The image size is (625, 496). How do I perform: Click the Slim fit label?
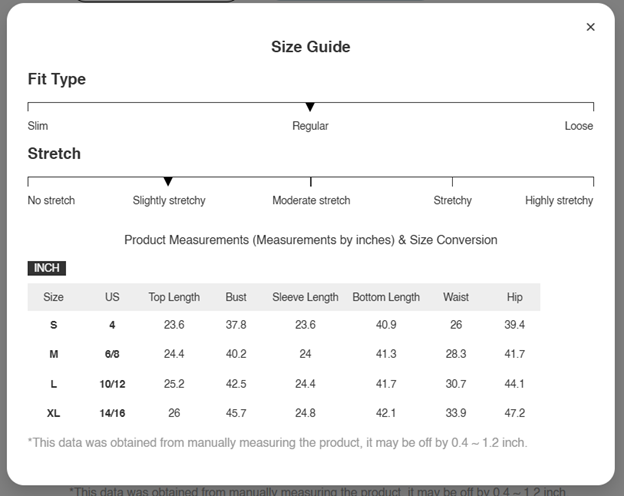38,126
